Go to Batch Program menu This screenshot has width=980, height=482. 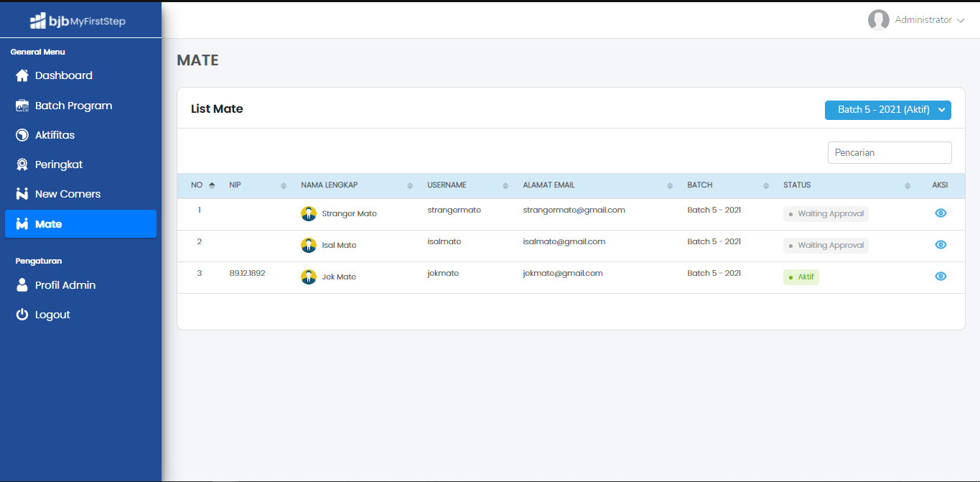coord(80,106)
